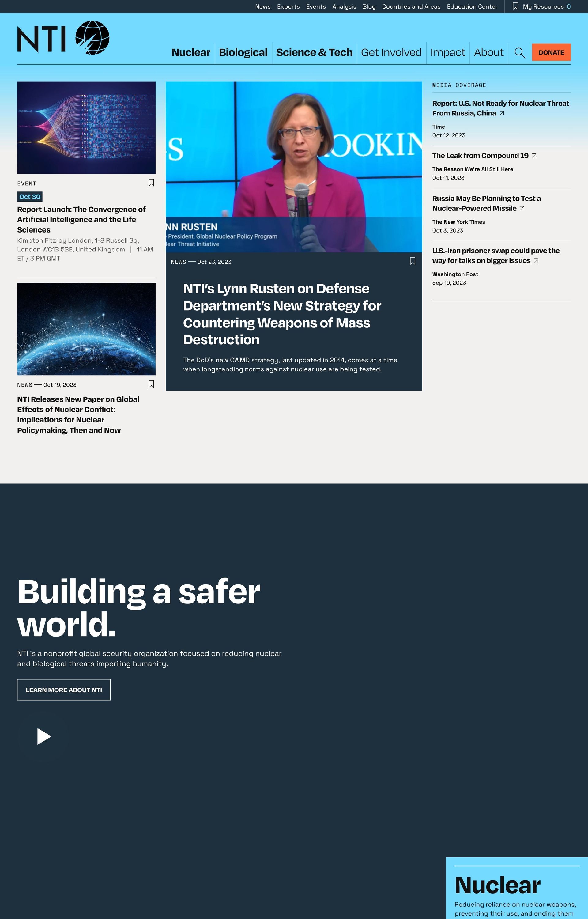Bookmark the Lynn Rusten news article
Image resolution: width=588 pixels, height=919 pixels.
click(x=412, y=261)
